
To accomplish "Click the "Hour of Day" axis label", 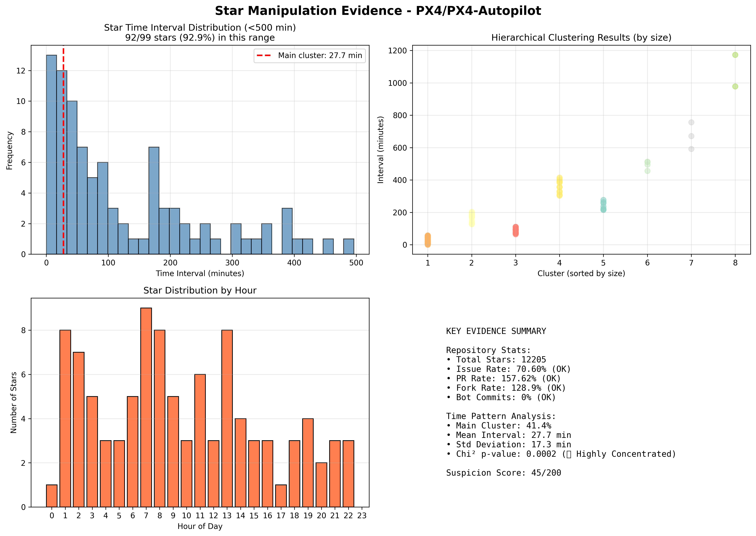I will (200, 526).
